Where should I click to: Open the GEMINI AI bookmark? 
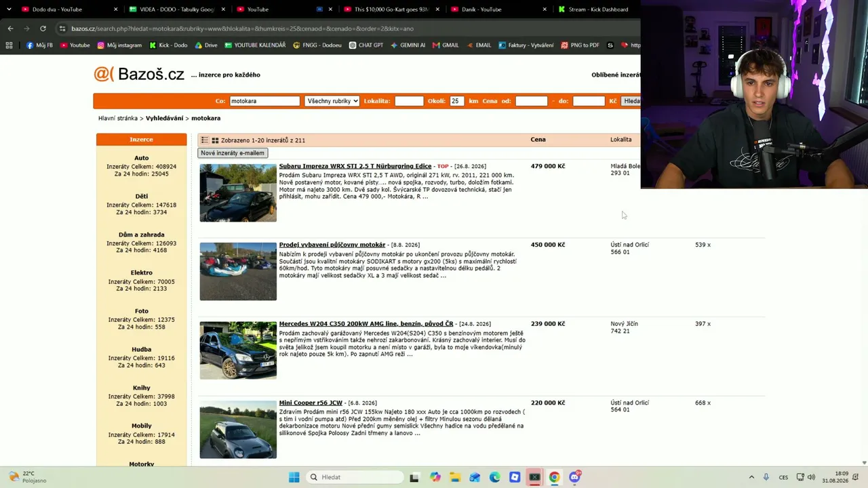[408, 45]
